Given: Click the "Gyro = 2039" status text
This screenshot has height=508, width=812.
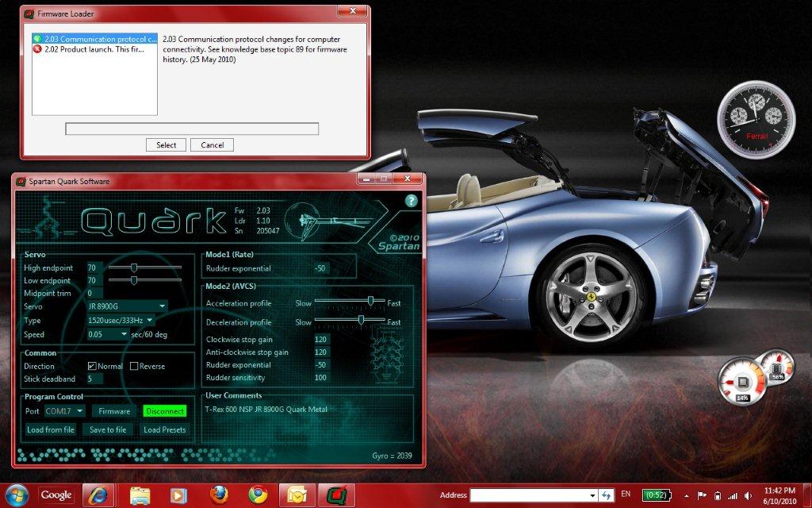Looking at the screenshot, I should (x=392, y=456).
